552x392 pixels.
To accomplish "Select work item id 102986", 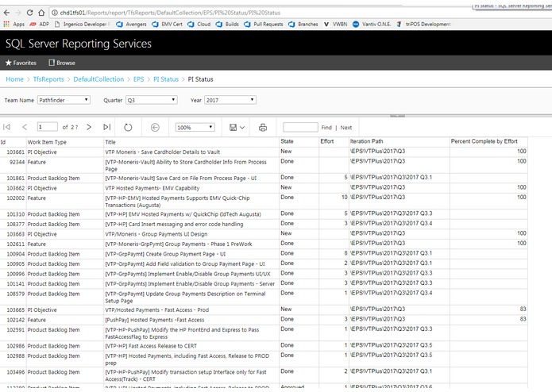I will [x=16, y=346].
